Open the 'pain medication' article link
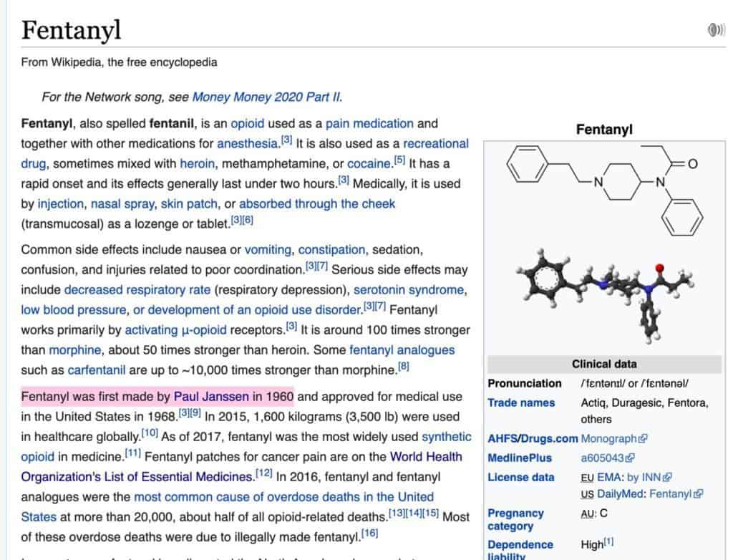 point(369,123)
